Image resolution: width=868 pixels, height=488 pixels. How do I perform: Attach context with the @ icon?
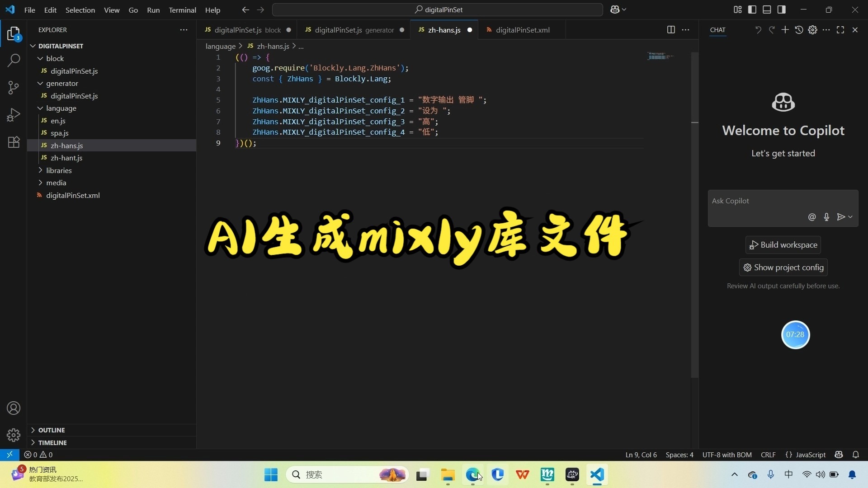pos(812,217)
